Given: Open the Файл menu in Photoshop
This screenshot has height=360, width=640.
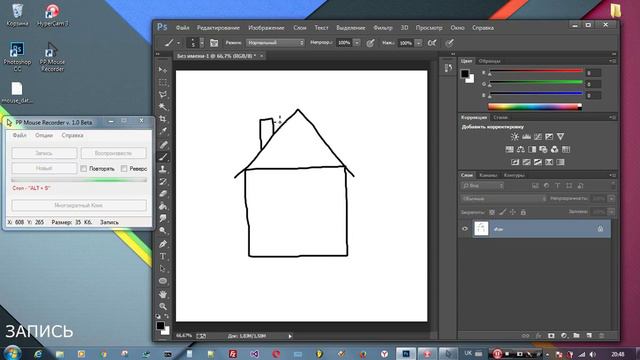Looking at the screenshot, I should click(182, 28).
